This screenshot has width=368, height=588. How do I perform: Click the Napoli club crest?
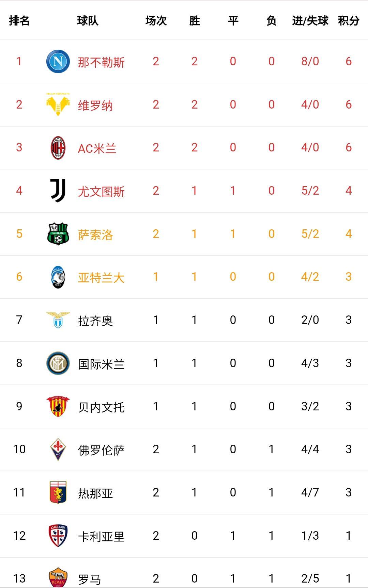coord(58,62)
